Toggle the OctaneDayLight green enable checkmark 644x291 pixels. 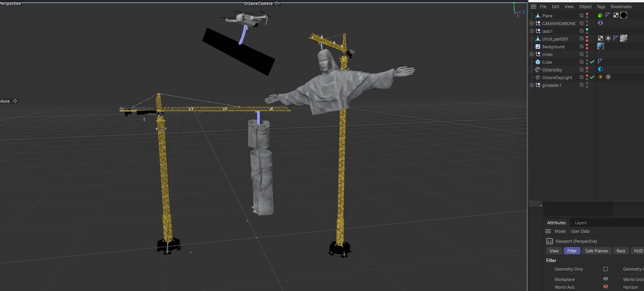(592, 77)
